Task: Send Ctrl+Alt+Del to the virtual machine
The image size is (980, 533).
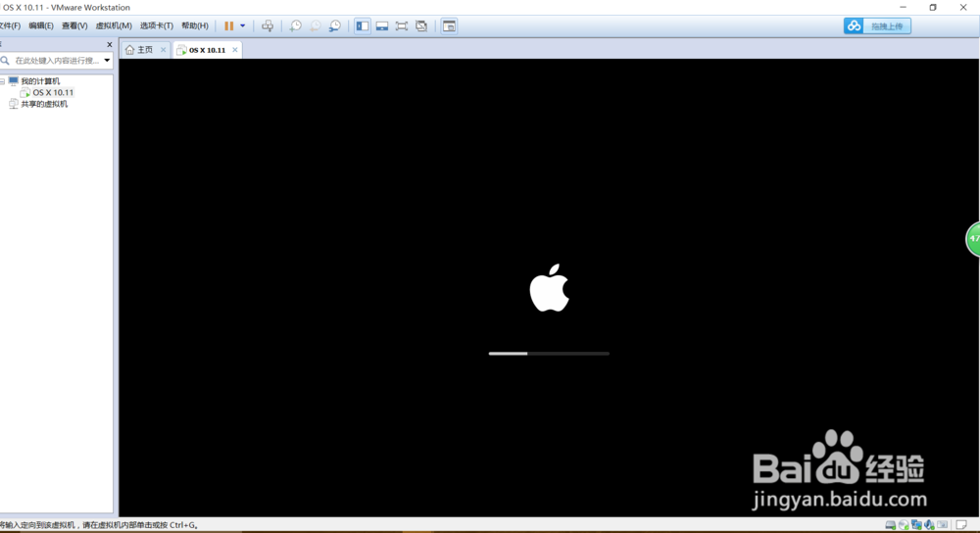Action: [x=268, y=25]
